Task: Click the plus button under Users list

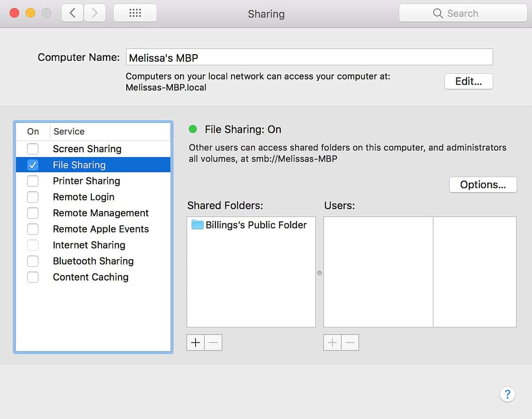Action: pyautogui.click(x=332, y=343)
